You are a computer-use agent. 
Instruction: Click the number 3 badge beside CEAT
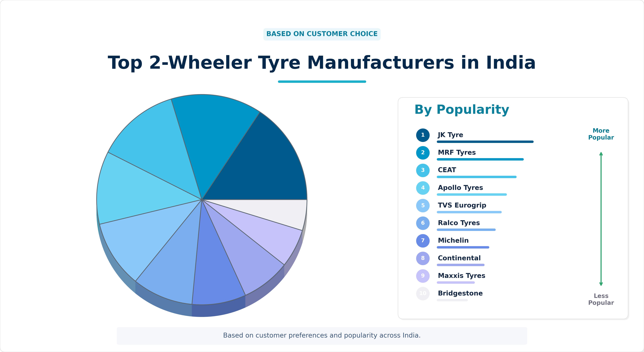[x=423, y=171]
